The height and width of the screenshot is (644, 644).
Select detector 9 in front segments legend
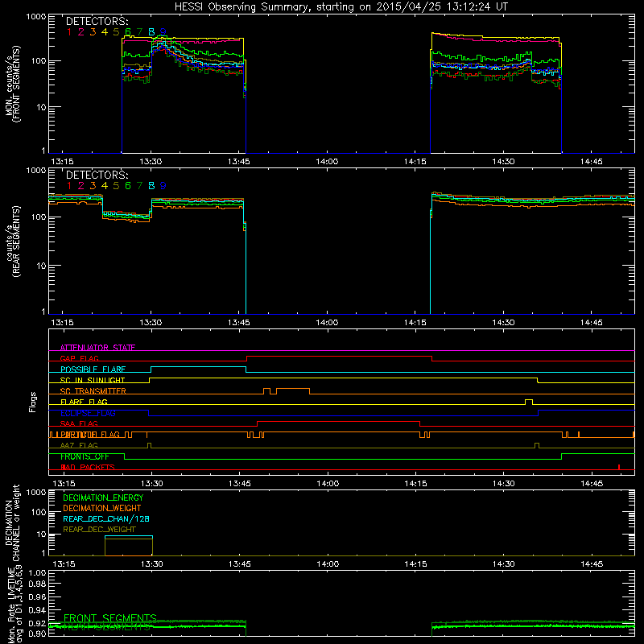(163, 32)
